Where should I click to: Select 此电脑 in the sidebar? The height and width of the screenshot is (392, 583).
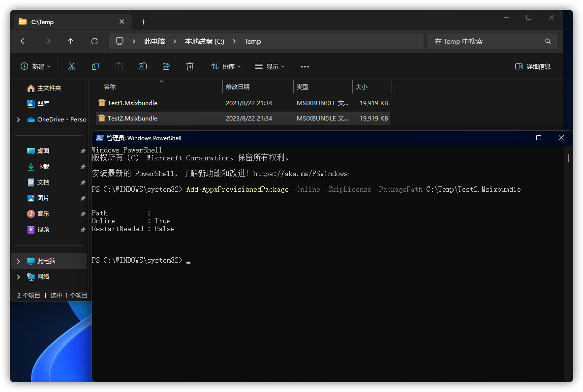tap(50, 261)
